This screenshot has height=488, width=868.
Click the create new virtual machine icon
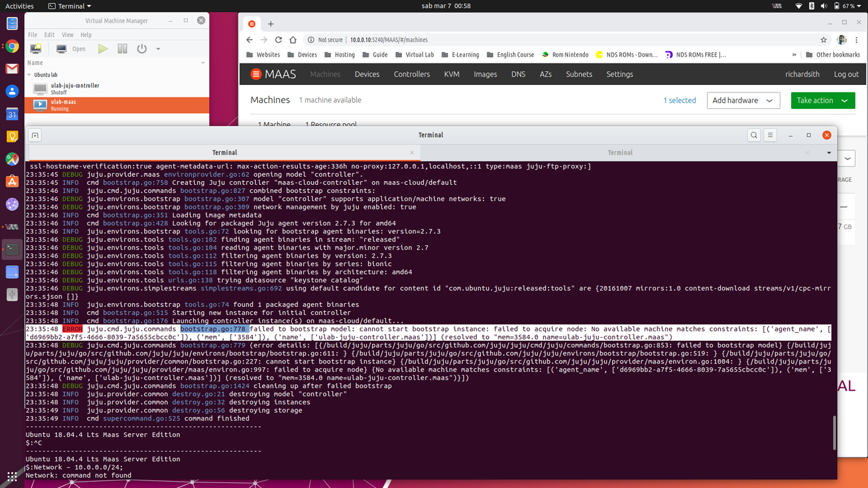point(36,48)
